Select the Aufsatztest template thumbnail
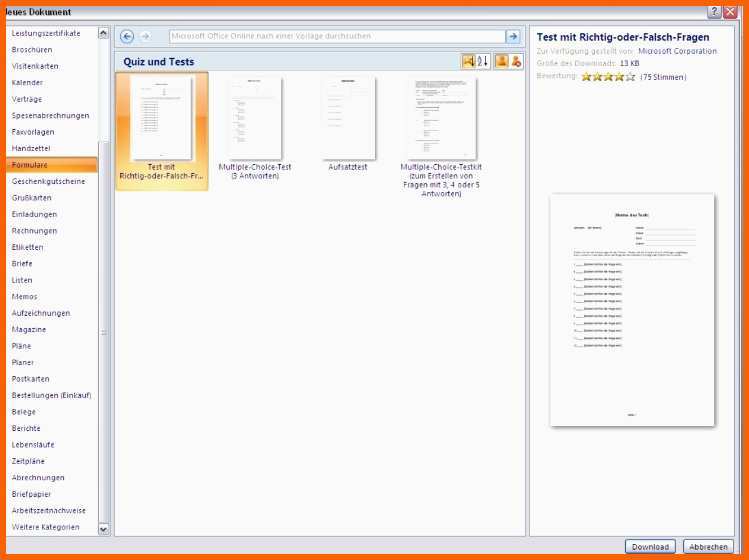This screenshot has width=749, height=560. 348,120
